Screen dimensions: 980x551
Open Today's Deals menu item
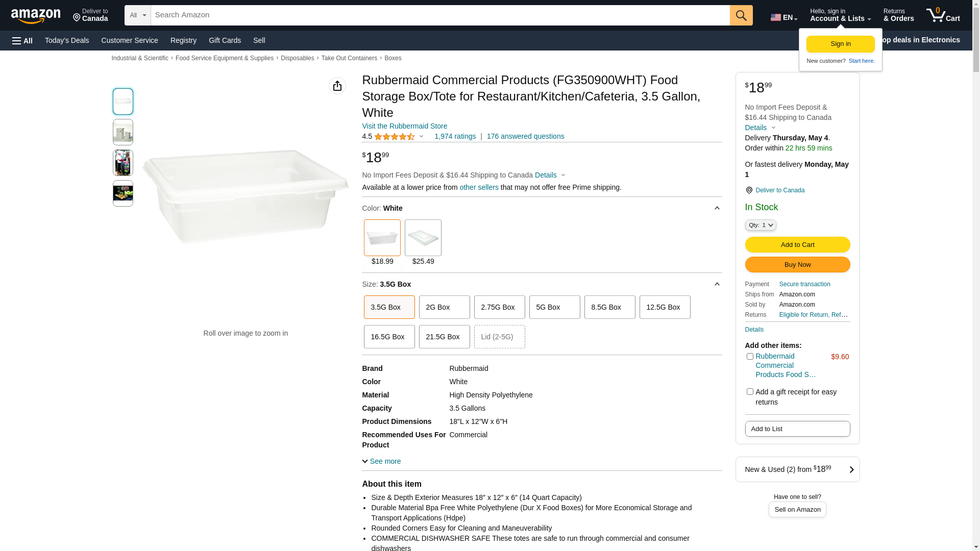(67, 40)
